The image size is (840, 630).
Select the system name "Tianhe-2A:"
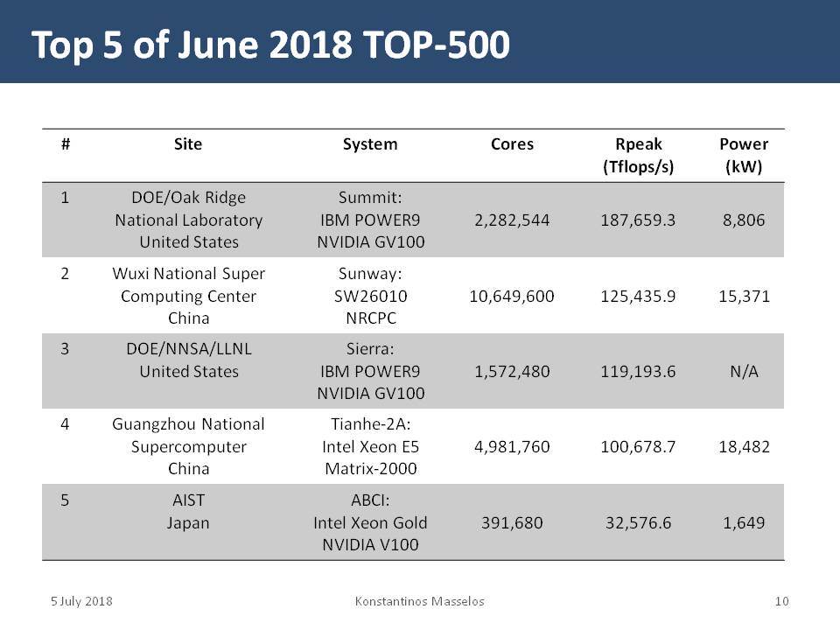(x=371, y=425)
